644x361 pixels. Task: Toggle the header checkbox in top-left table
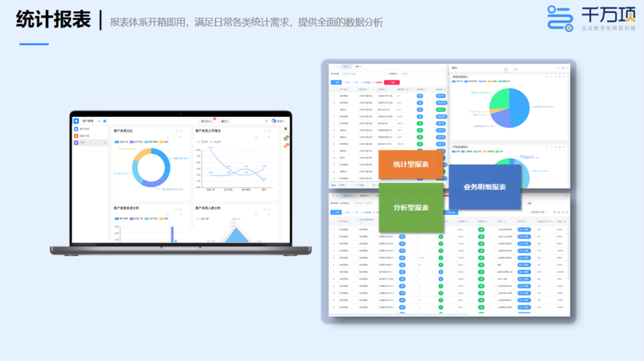click(334, 89)
